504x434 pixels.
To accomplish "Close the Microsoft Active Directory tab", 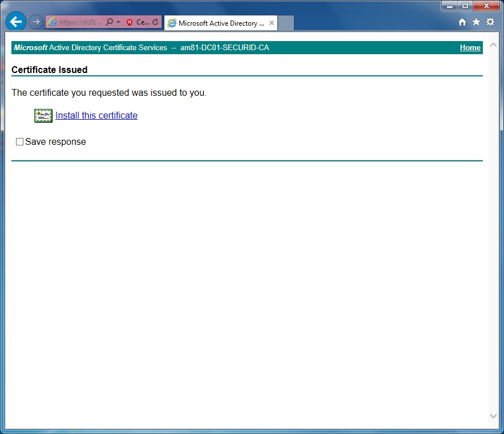I will tap(272, 23).
